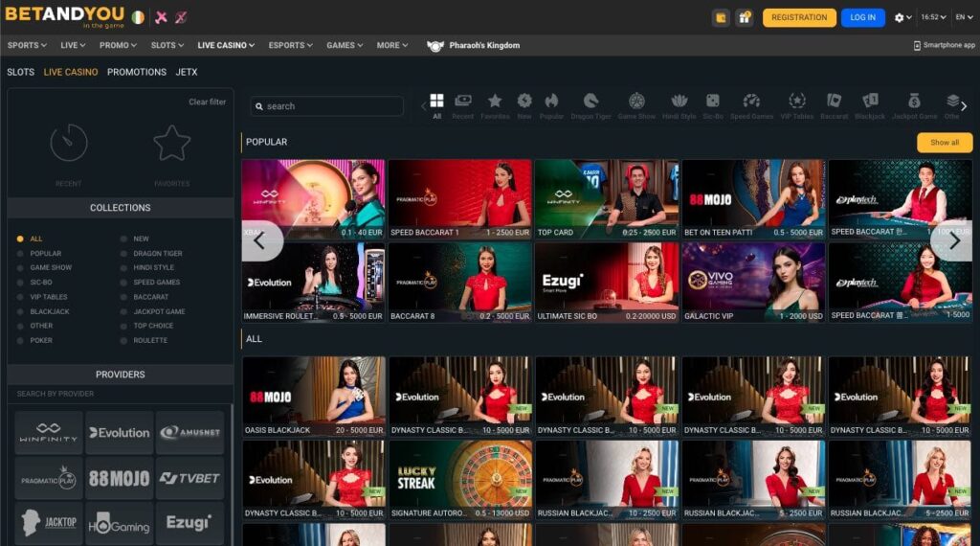The height and width of the screenshot is (546, 980).
Task: Select the Dragon Tiger collection radio option
Action: (123, 253)
